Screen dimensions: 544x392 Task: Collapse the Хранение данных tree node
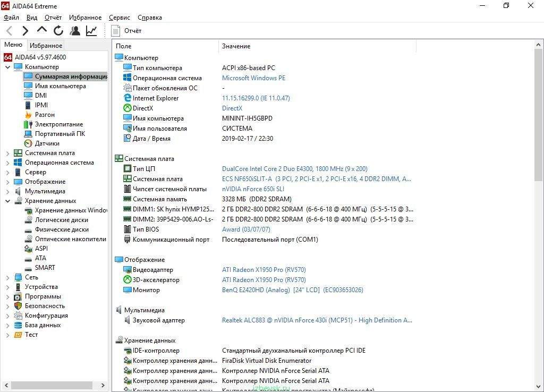(7, 201)
